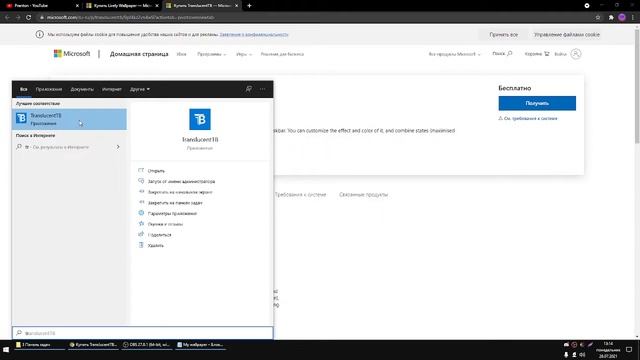The image size is (640, 360).
Task: Pin app to the taskbar option
Action: [x=175, y=202]
